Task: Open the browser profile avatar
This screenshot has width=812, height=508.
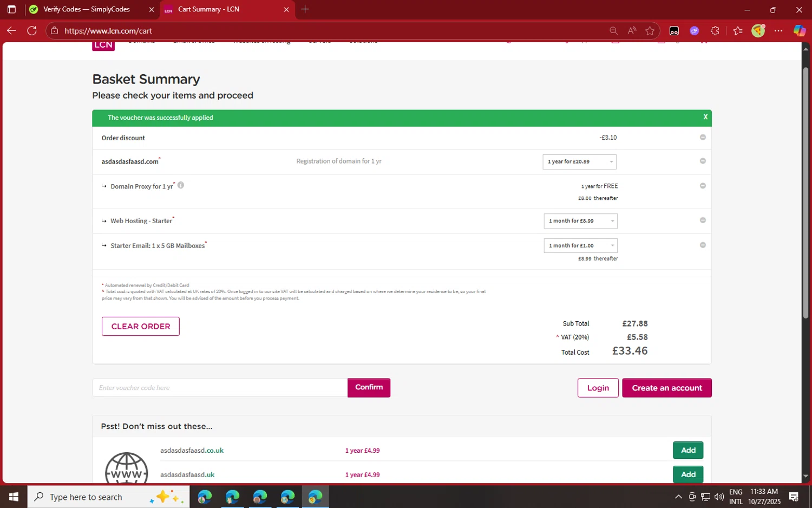Action: tap(758, 31)
